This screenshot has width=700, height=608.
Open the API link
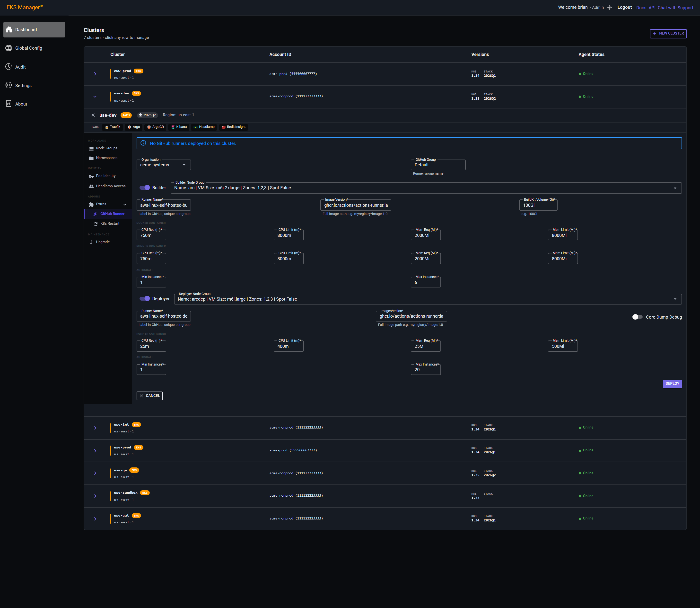click(652, 8)
